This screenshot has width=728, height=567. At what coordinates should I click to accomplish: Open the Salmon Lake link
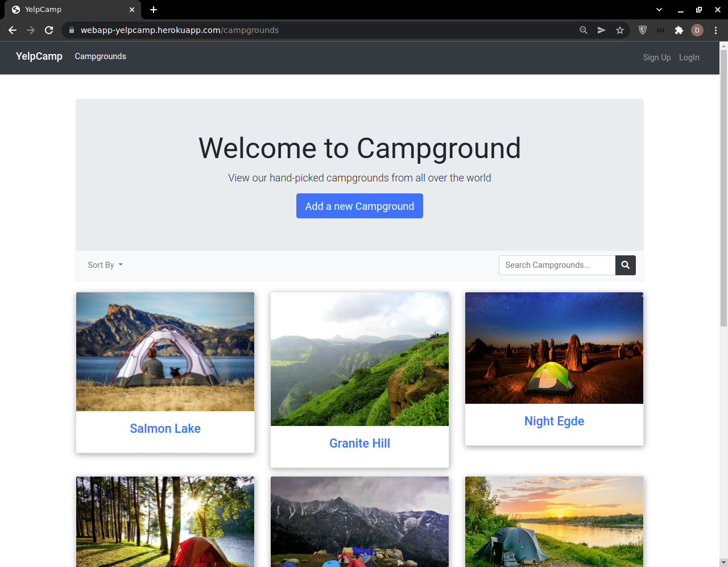(x=165, y=429)
